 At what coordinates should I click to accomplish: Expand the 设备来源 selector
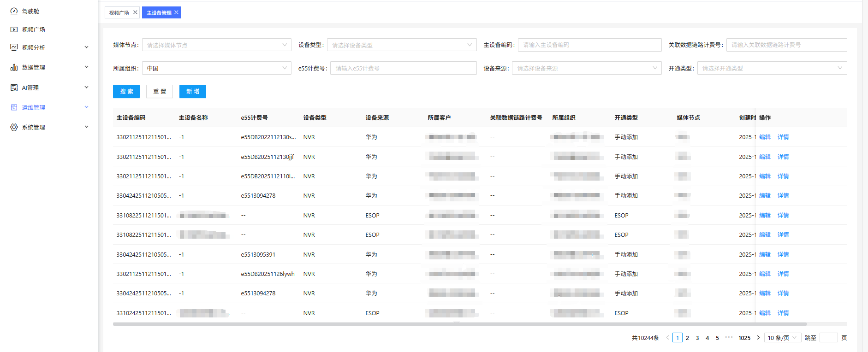[586, 68]
